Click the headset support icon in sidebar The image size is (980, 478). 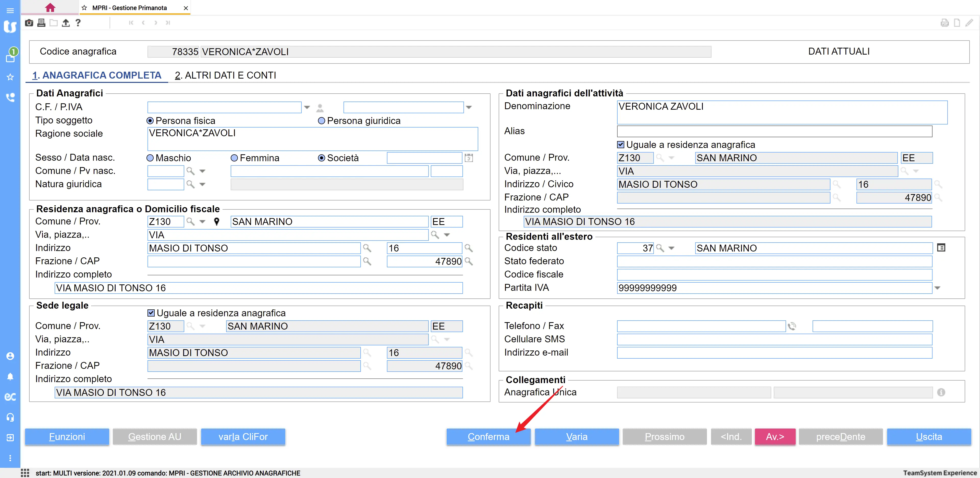(10, 417)
